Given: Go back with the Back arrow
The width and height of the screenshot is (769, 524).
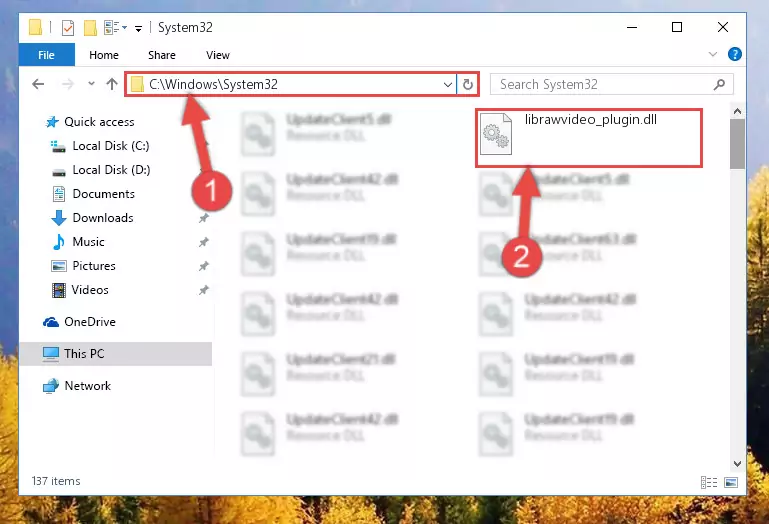Looking at the screenshot, I should pyautogui.click(x=38, y=84).
